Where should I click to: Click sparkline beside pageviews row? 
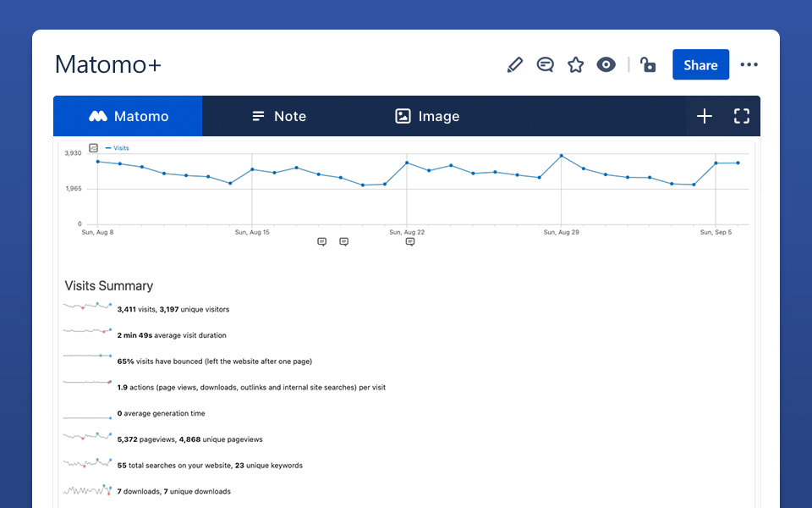click(87, 436)
